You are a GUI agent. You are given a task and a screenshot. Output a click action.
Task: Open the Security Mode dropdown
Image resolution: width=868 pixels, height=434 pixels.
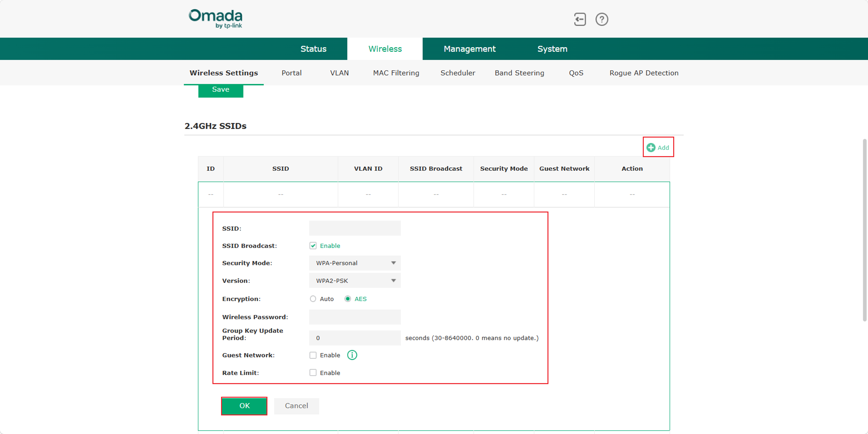[355, 263]
